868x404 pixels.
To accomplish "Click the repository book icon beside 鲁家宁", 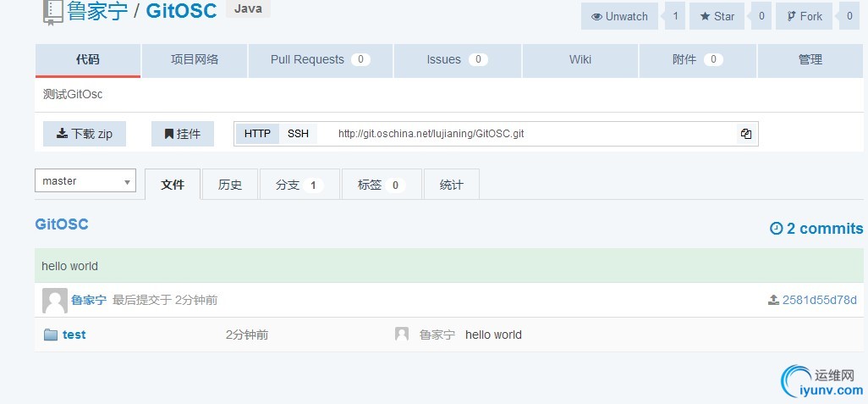I will point(52,12).
